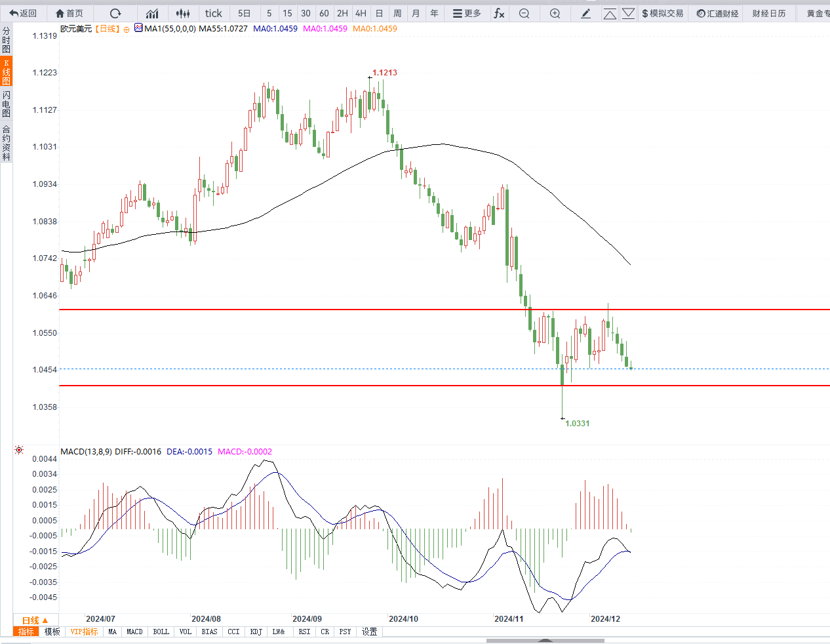Select the 周 weekly period

click(x=397, y=13)
